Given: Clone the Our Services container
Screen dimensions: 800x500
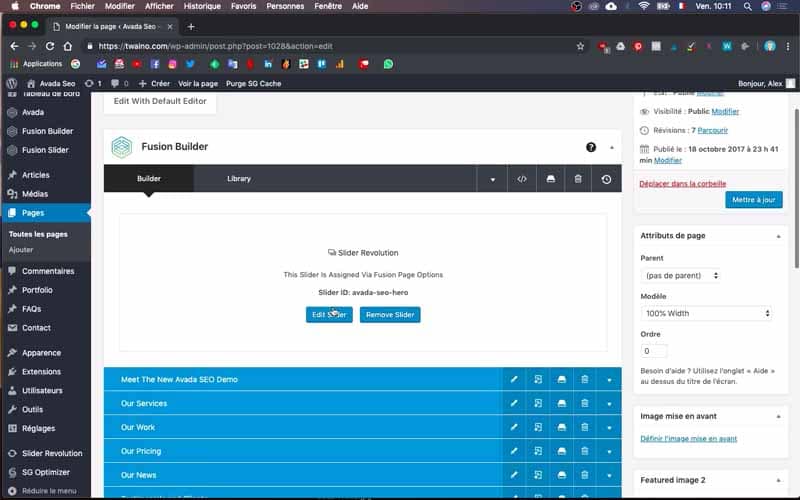Looking at the screenshot, I should pyautogui.click(x=538, y=404).
